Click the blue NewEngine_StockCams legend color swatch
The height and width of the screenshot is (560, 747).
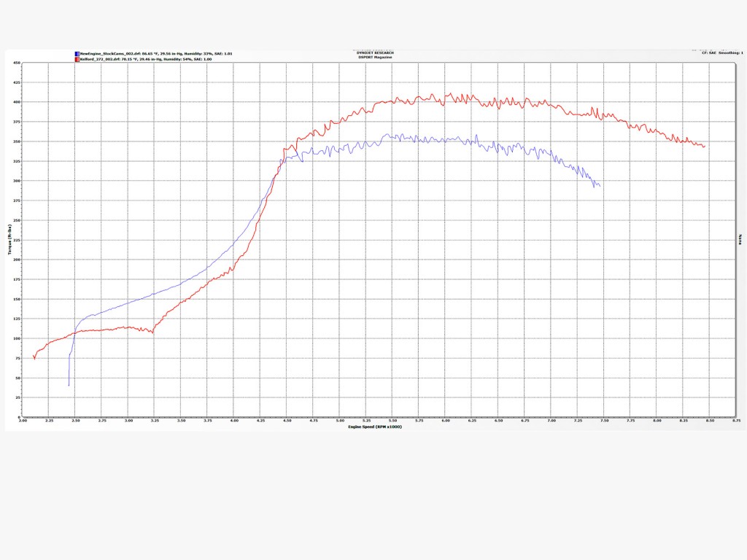(77, 53)
